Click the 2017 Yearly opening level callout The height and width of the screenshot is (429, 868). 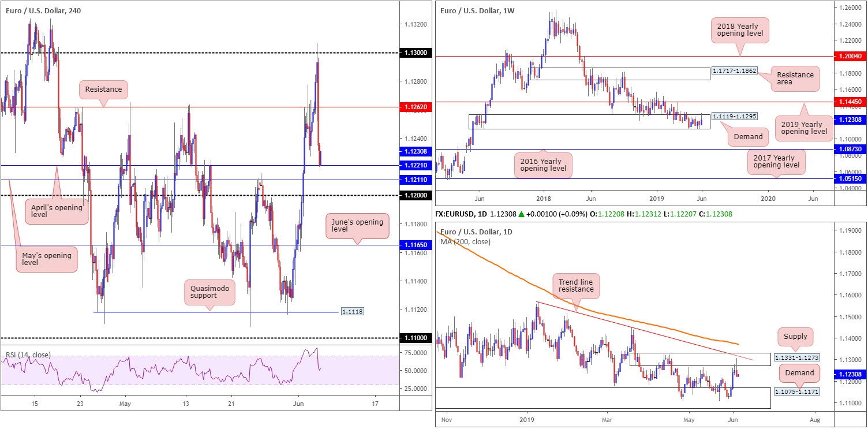pyautogui.click(x=776, y=162)
